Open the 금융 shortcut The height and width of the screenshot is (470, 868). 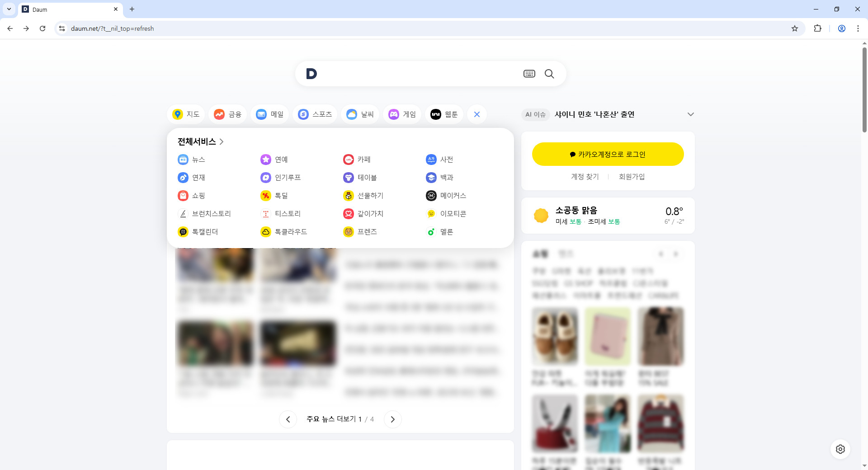click(x=227, y=114)
